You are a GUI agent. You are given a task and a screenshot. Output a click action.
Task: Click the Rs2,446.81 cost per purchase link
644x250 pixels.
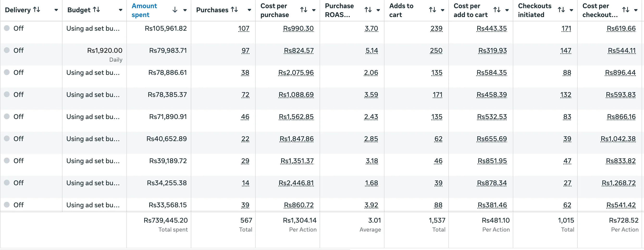tap(296, 183)
